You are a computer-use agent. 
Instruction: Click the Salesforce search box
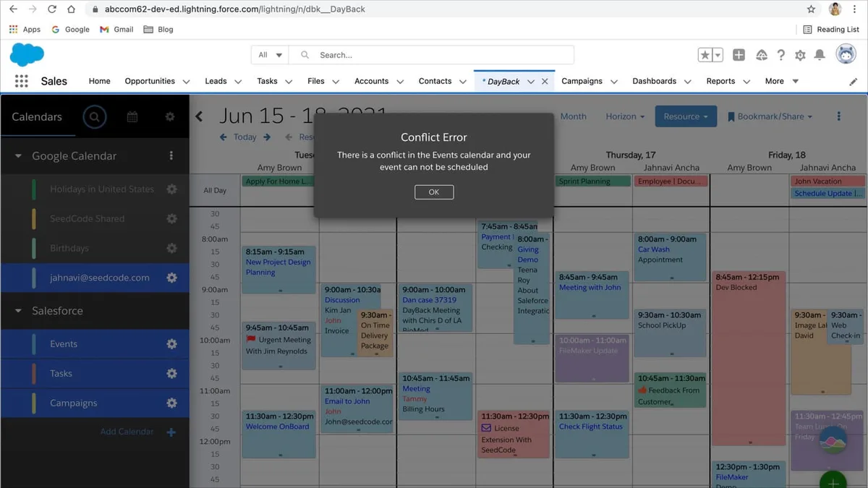coord(431,55)
